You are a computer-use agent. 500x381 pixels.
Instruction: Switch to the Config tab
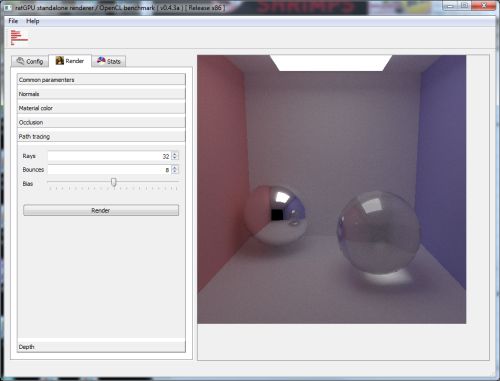click(30, 61)
